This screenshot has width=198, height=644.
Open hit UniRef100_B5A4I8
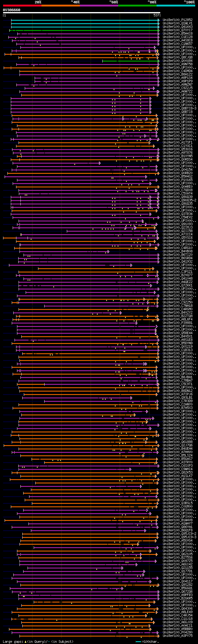178,33
